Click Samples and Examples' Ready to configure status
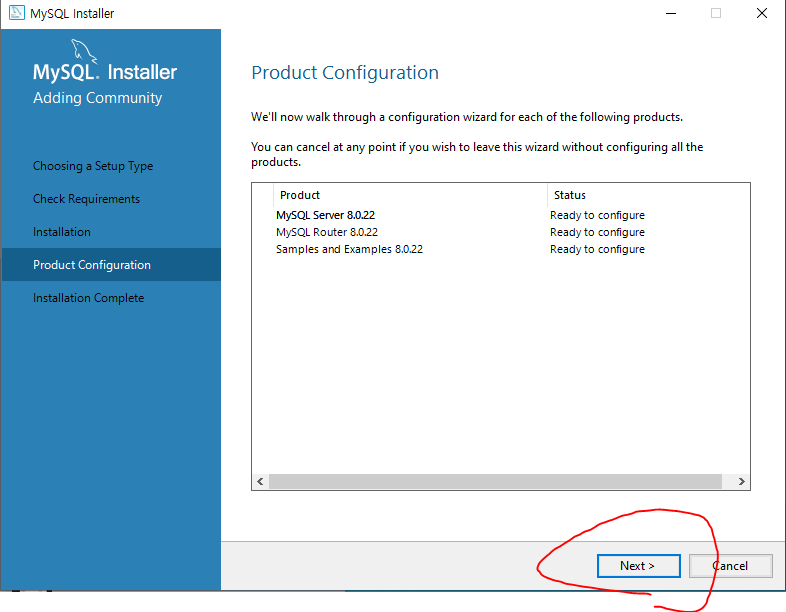This screenshot has height=612, width=786. point(597,249)
